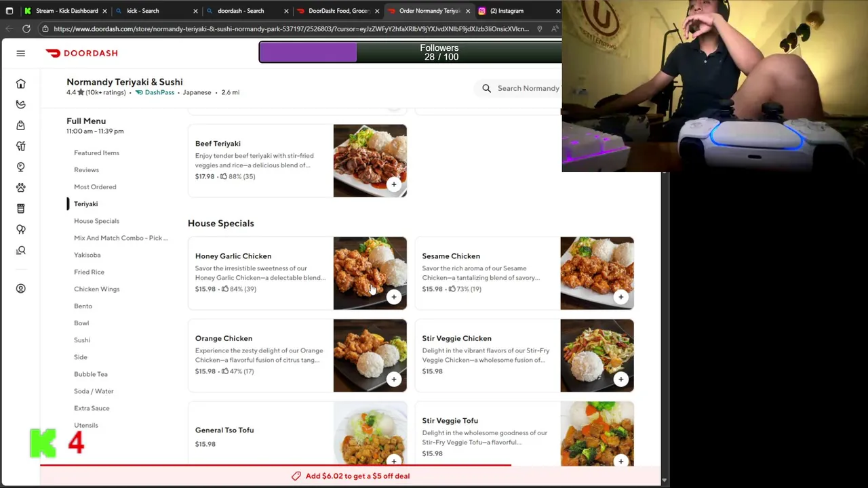Click the Followers 28 / 100 progress bar
This screenshot has width=868, height=488.
pos(410,52)
